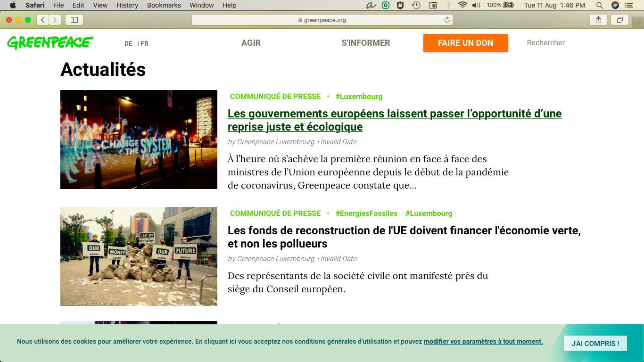Image resolution: width=644 pixels, height=362 pixels.
Task: Click the Greenpeace logo
Action: point(50,42)
